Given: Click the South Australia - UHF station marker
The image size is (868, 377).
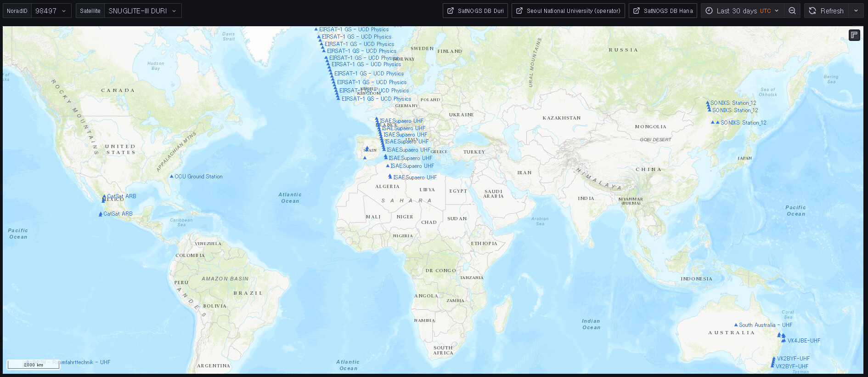Looking at the screenshot, I should [x=736, y=325].
